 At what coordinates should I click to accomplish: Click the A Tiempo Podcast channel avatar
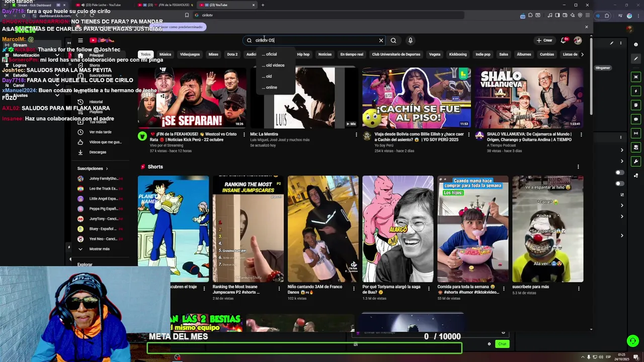coord(479,135)
